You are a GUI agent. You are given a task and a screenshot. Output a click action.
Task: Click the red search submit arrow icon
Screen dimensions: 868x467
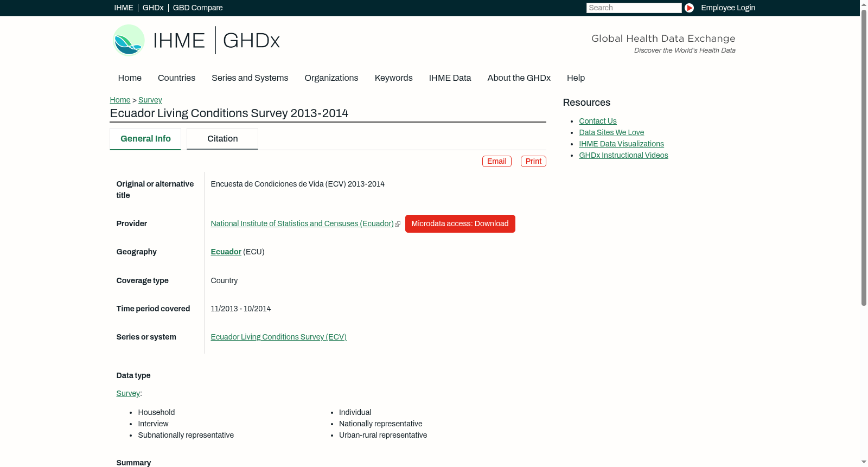click(x=689, y=8)
